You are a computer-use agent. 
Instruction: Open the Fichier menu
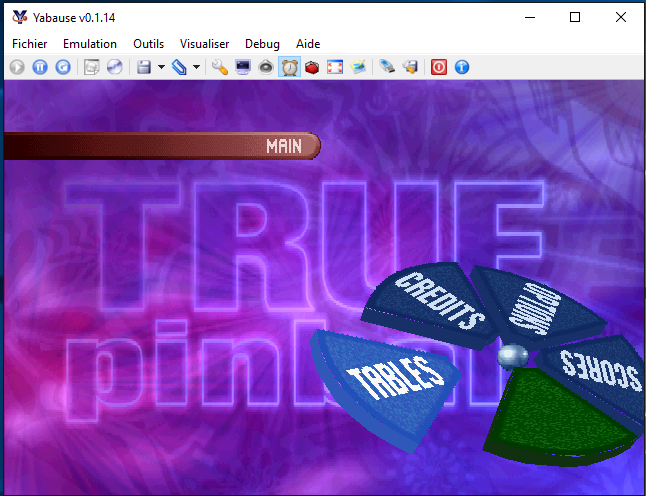[30, 44]
